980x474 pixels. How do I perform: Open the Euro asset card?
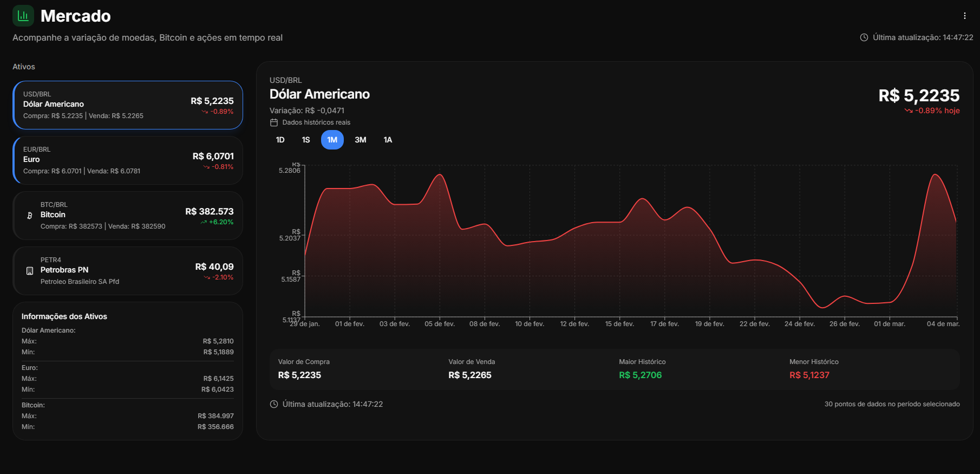[x=128, y=160]
